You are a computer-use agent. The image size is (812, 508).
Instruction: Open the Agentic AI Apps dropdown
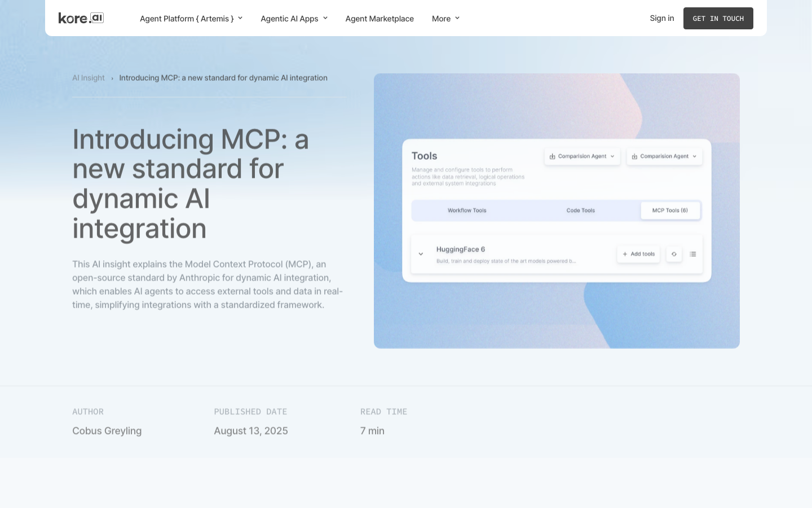coord(294,19)
